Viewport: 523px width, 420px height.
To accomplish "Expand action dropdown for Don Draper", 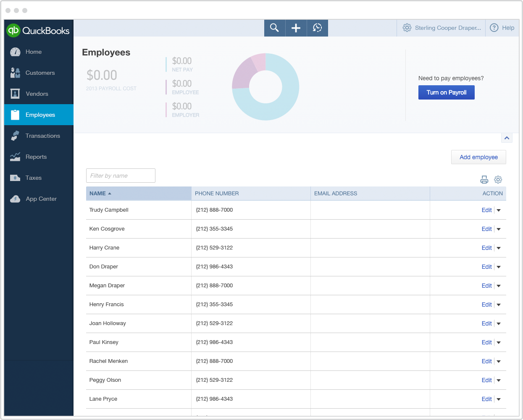I will pos(499,267).
